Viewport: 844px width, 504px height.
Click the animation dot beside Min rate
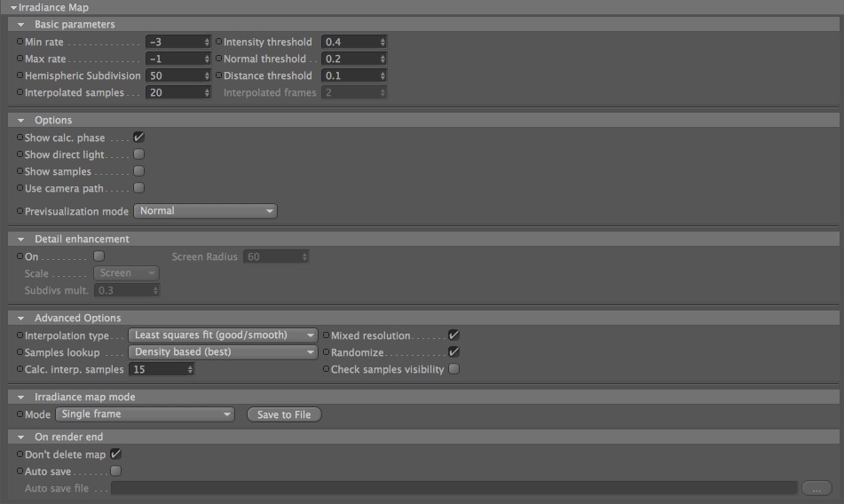tap(20, 42)
